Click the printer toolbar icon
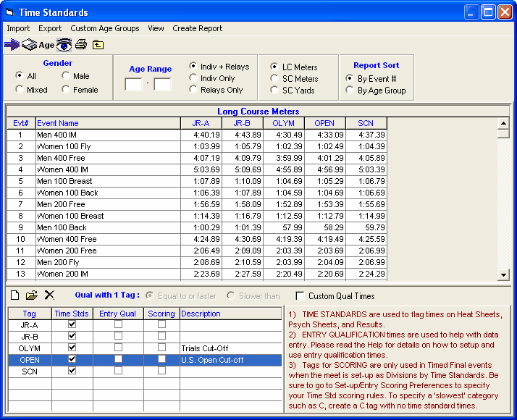The width and height of the screenshot is (517, 420). [x=81, y=44]
